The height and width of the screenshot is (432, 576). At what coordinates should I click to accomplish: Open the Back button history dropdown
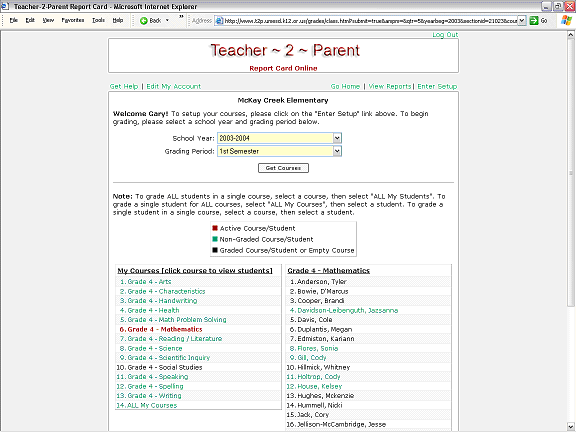coord(168,21)
